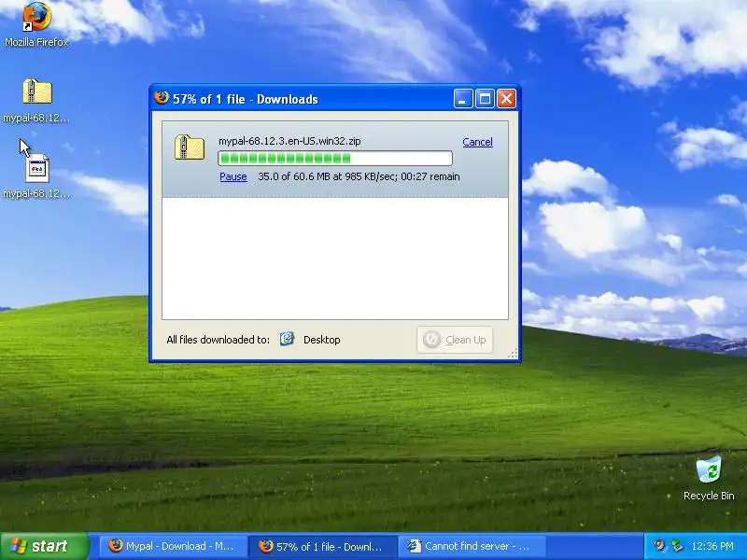Image resolution: width=747 pixels, height=560 pixels.
Task: Click the Firefox icon in the Downloads title bar
Action: (162, 98)
